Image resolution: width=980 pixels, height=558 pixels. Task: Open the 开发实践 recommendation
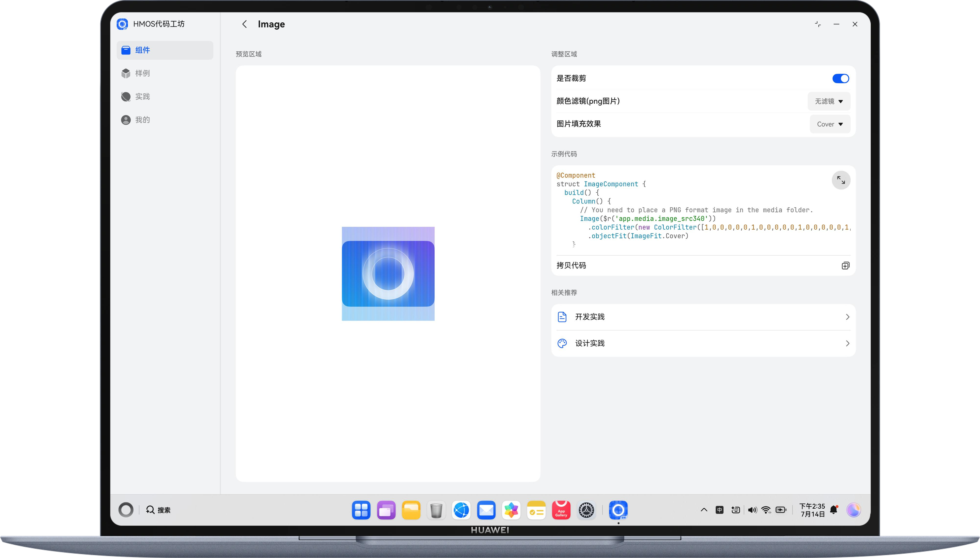703,317
